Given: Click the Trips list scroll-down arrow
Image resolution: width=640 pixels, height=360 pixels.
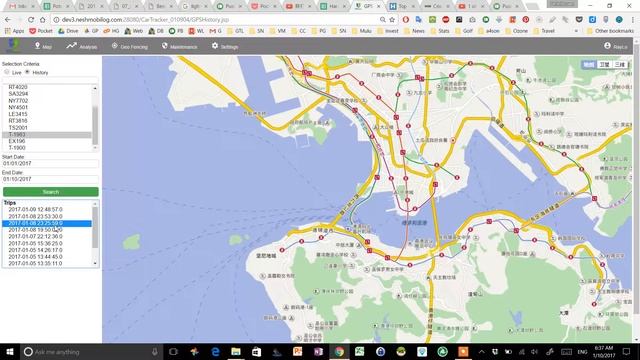Looking at the screenshot, I should click(95, 263).
